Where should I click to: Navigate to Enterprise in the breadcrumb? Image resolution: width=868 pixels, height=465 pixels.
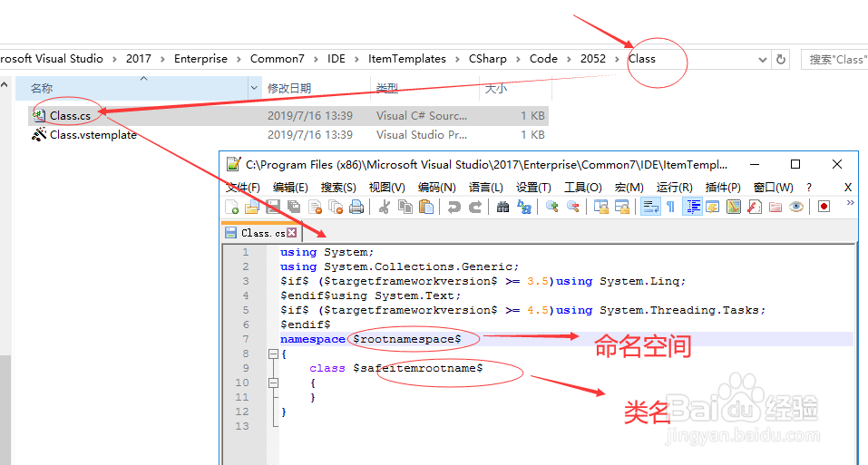(200, 59)
